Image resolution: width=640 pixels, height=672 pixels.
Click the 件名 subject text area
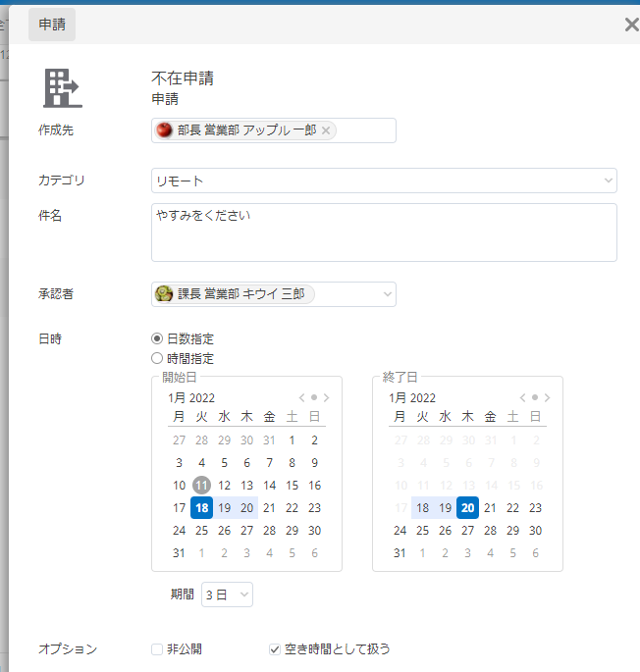click(384, 233)
